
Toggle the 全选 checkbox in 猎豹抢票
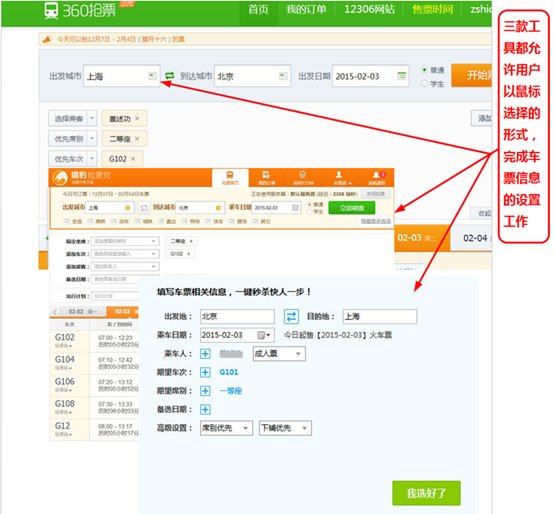tap(66, 221)
